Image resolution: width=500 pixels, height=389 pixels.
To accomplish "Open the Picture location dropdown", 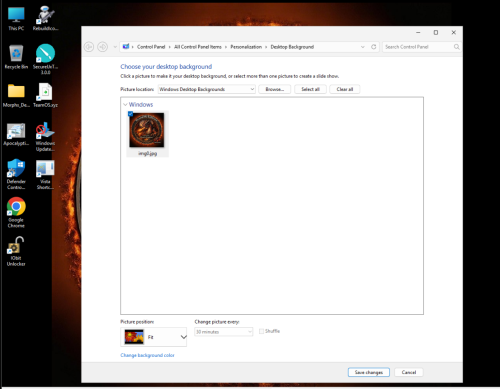I will (207, 89).
